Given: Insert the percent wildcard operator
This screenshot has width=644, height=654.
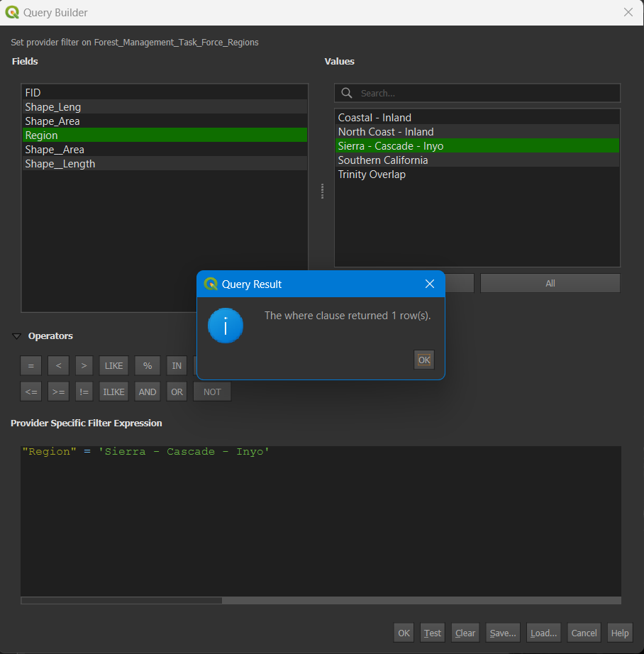Looking at the screenshot, I should click(147, 365).
